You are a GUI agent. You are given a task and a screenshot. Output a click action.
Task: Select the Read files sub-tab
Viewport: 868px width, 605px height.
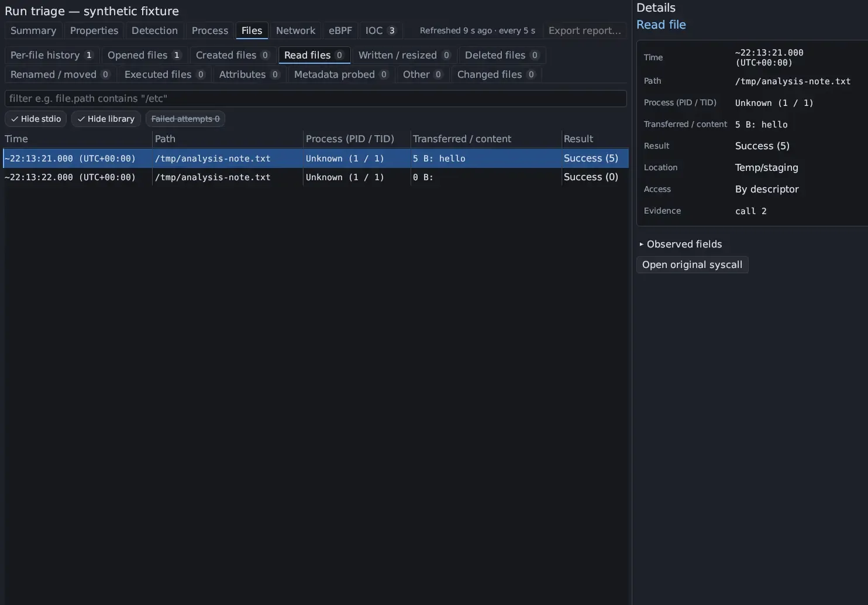(314, 55)
